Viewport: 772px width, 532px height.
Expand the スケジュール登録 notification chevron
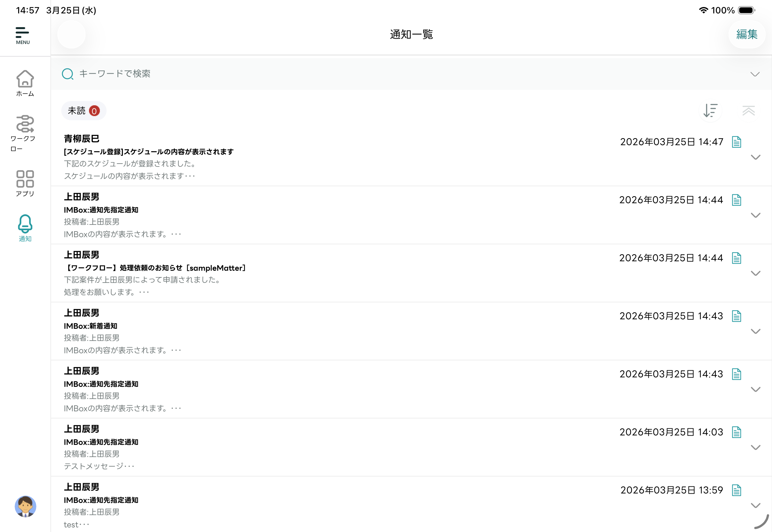coord(755,157)
